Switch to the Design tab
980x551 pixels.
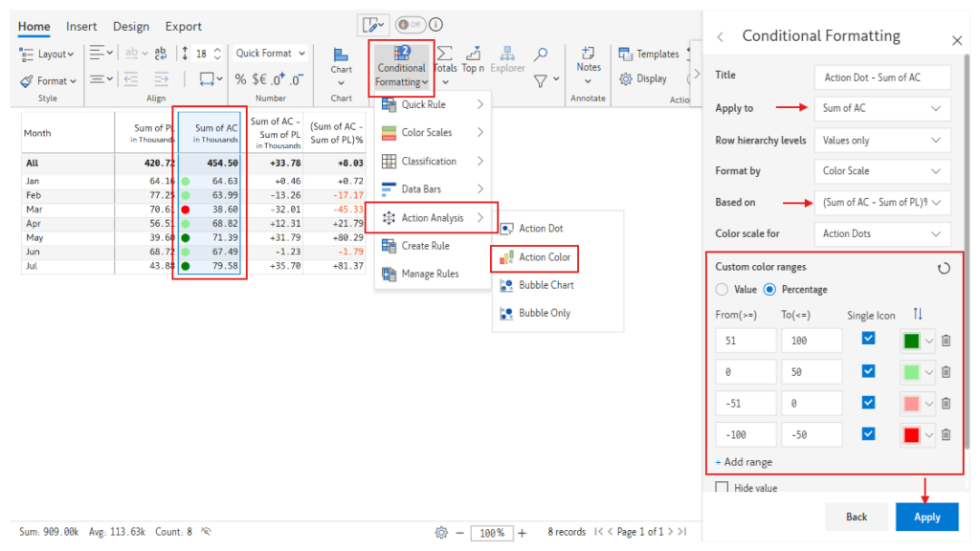130,26
